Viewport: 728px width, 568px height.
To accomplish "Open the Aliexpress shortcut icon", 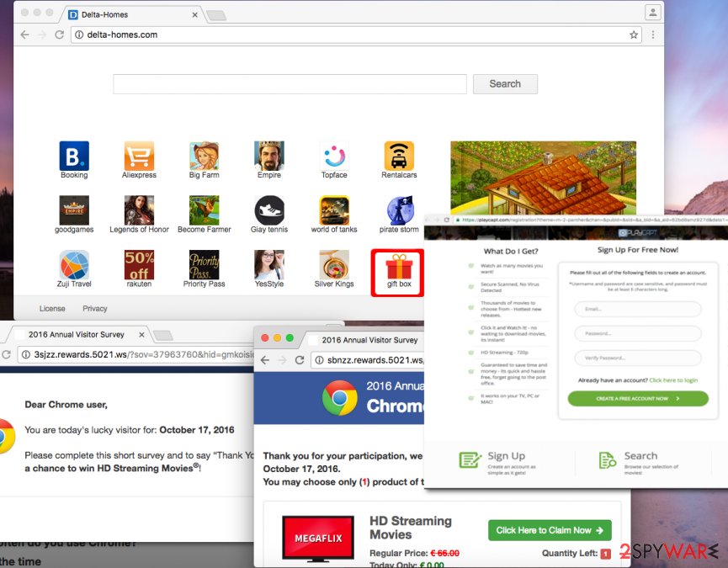I will 139,156.
